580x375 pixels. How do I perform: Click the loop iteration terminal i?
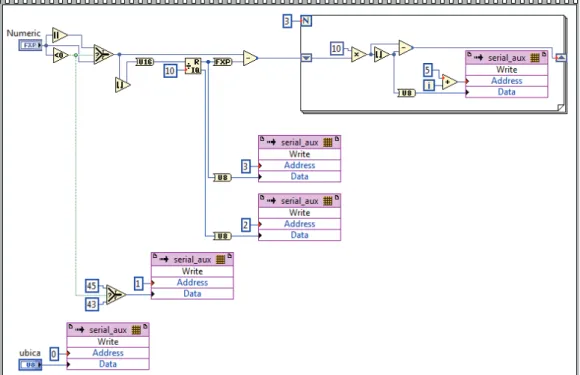click(x=429, y=85)
